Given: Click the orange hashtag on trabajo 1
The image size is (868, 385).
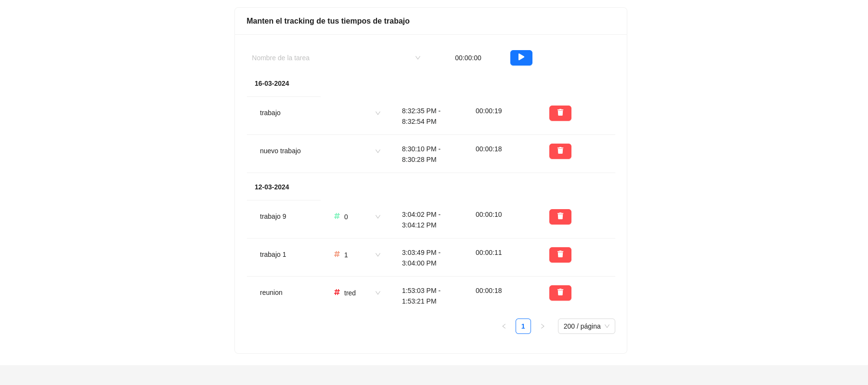Looking at the screenshot, I should pyautogui.click(x=337, y=254).
